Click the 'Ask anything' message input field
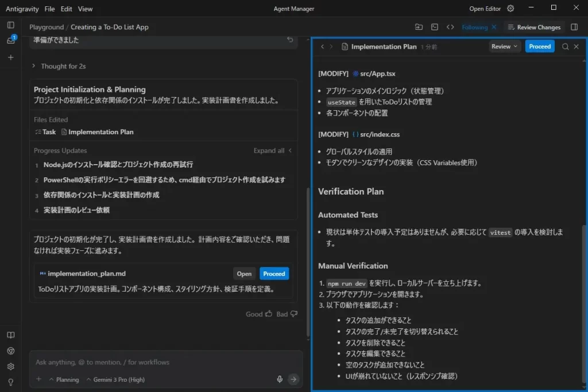The width and height of the screenshot is (588, 392). click(x=166, y=362)
